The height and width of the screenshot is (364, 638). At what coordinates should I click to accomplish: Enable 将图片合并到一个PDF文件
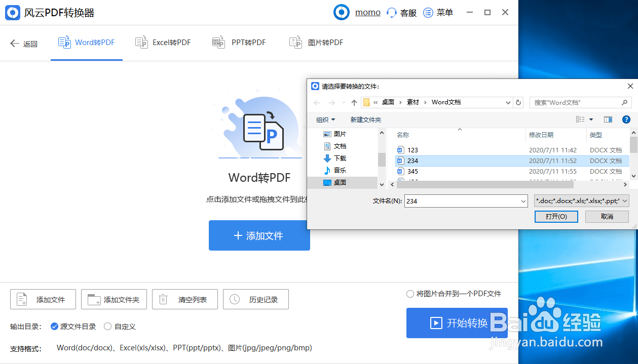pos(410,293)
